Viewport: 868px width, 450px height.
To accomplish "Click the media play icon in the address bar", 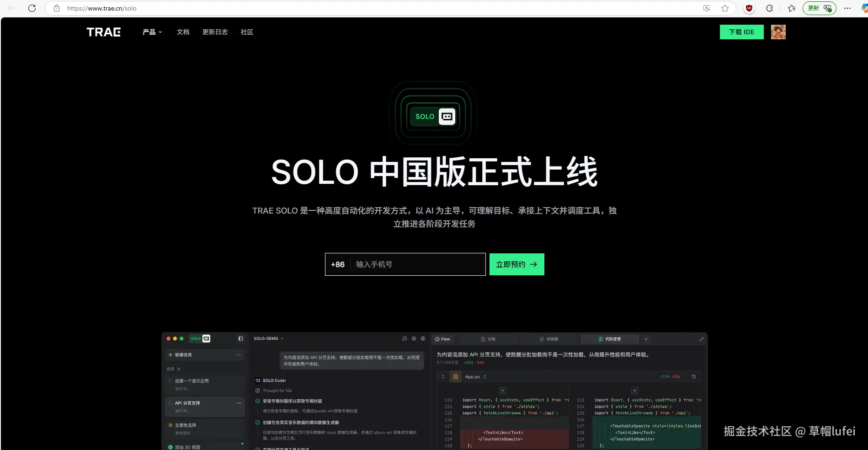I will pyautogui.click(x=707, y=8).
